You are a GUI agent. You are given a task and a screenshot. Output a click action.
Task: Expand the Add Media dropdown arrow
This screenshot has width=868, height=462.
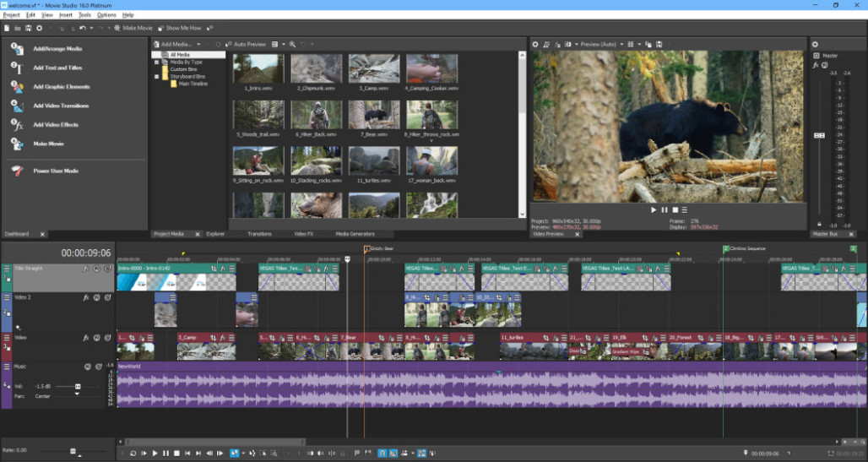[198, 44]
